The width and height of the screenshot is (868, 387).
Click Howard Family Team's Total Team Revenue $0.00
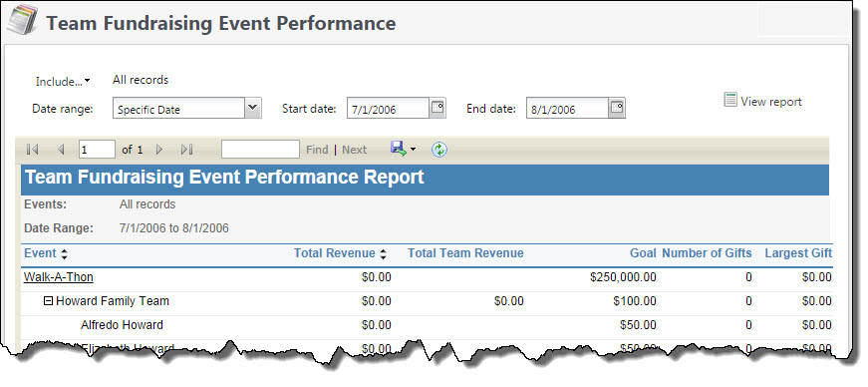508,301
